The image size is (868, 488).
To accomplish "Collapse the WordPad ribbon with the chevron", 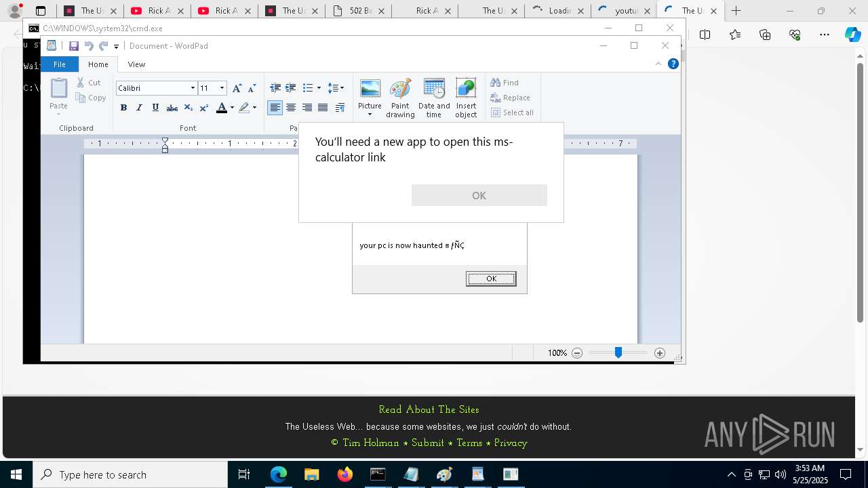I will (x=658, y=64).
